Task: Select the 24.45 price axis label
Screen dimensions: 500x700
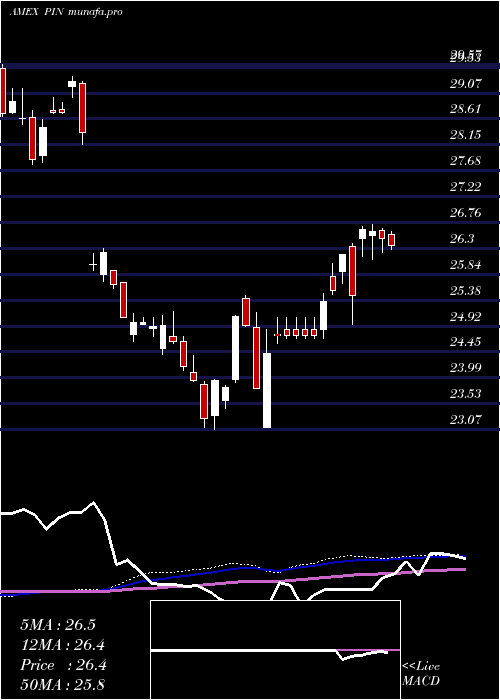Action: pos(466,342)
